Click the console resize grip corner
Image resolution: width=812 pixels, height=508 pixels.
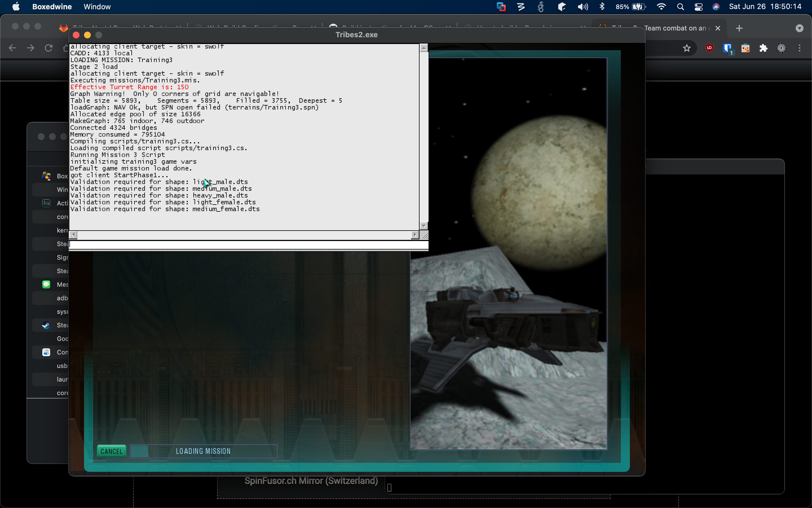[x=424, y=235]
